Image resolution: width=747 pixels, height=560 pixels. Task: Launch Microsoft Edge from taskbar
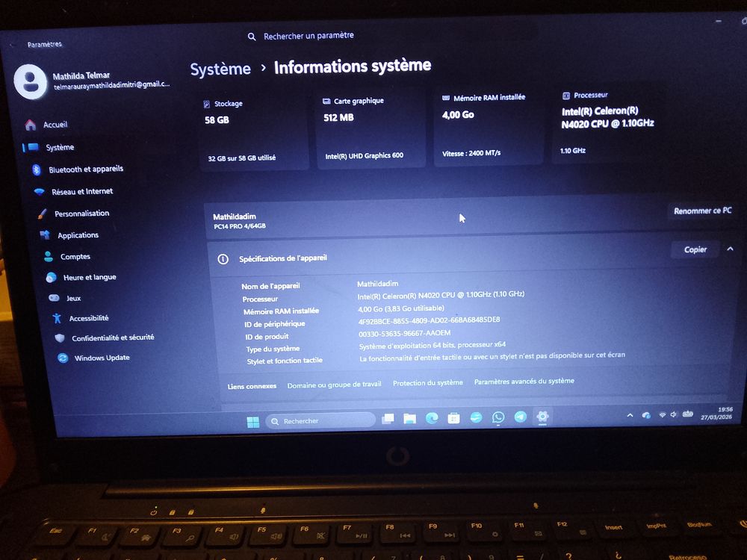click(432, 418)
